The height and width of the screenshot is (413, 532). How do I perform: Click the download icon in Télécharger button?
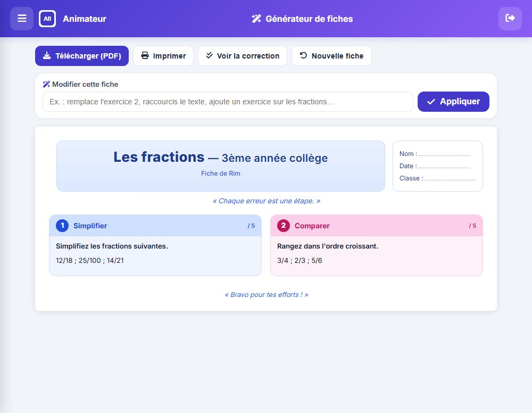(x=47, y=56)
